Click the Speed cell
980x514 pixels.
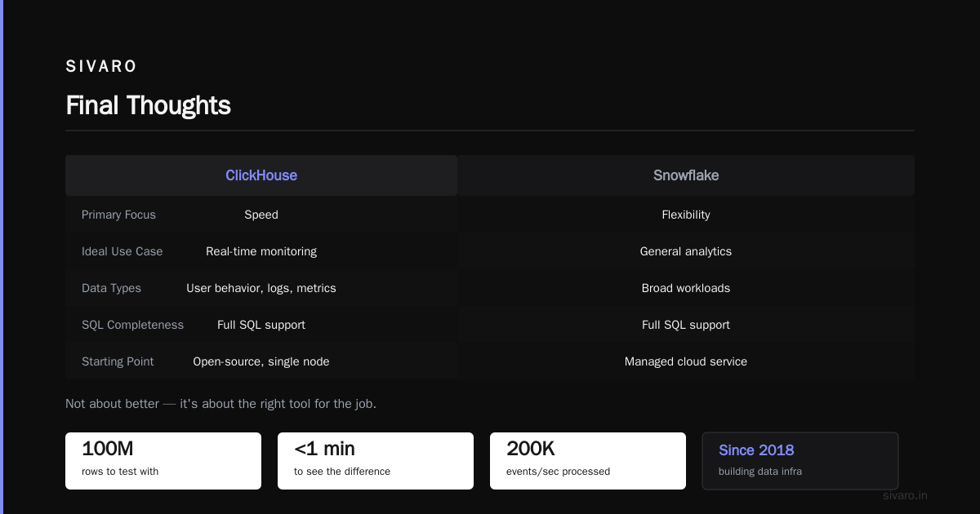261,215
